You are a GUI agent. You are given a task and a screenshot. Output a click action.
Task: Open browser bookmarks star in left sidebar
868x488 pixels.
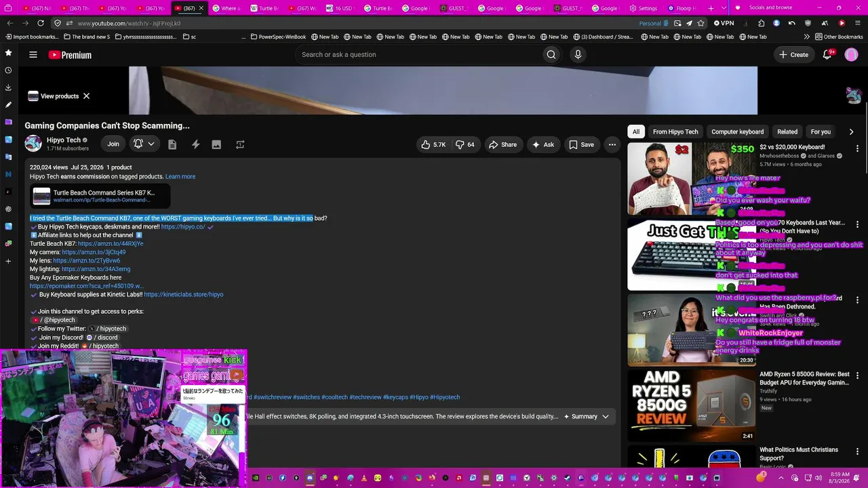click(8, 52)
